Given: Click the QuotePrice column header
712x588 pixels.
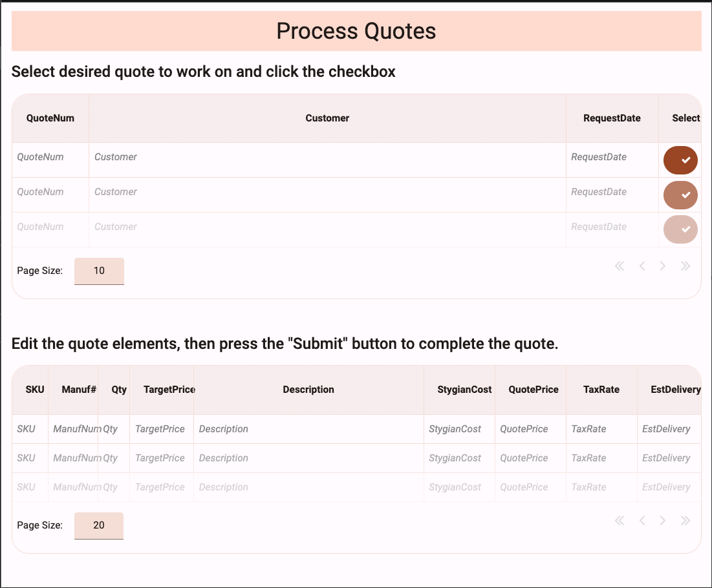Looking at the screenshot, I should [534, 390].
